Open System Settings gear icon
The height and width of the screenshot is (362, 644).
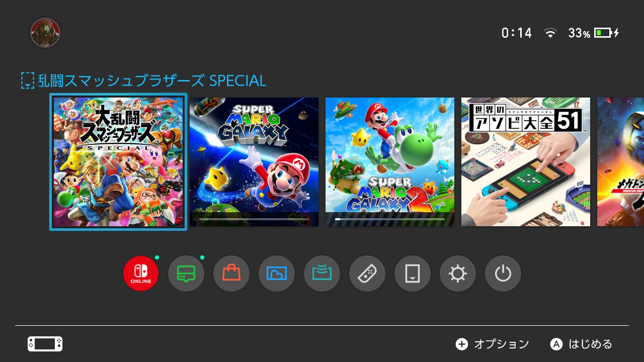pos(458,274)
